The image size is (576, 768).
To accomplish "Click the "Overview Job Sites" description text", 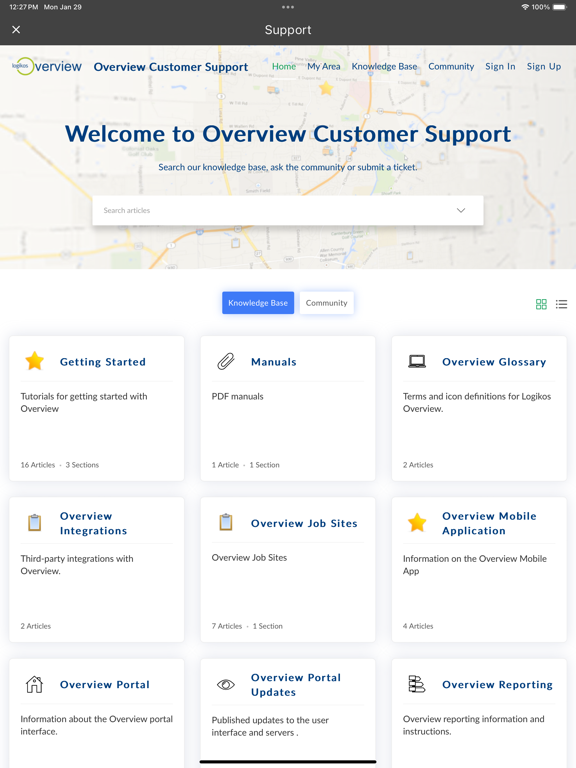I will [249, 558].
